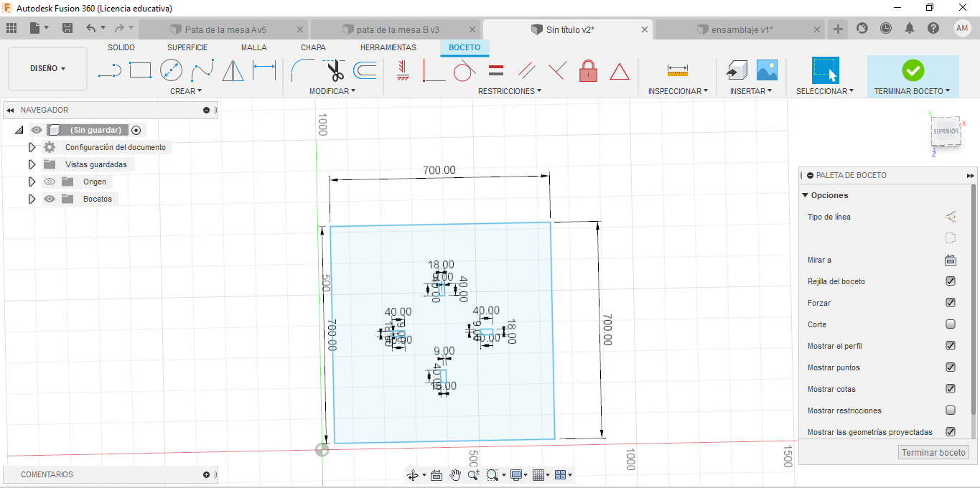Click the Terminar boceto palette button
This screenshot has height=488, width=980.
tap(933, 452)
